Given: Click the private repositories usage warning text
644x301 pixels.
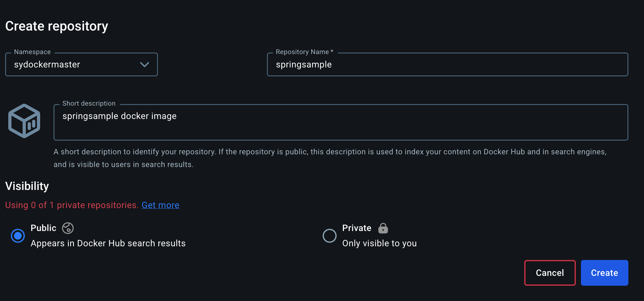Looking at the screenshot, I should tap(72, 205).
